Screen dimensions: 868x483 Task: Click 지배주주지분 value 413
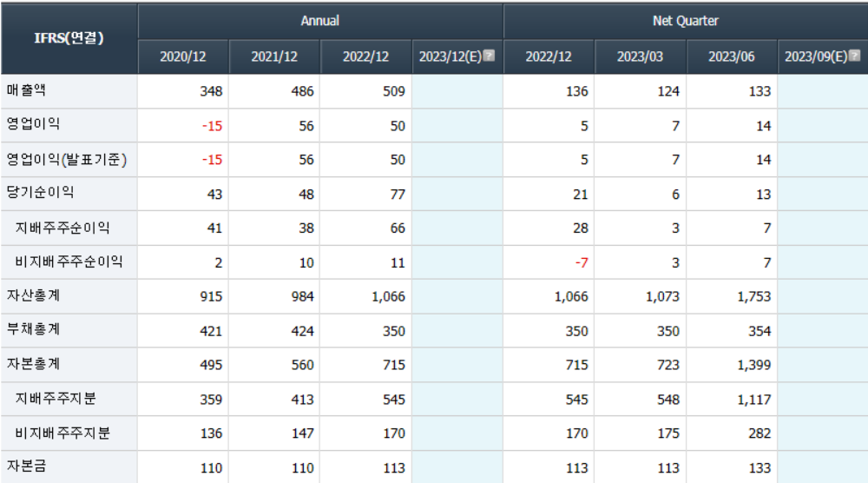pos(302,400)
